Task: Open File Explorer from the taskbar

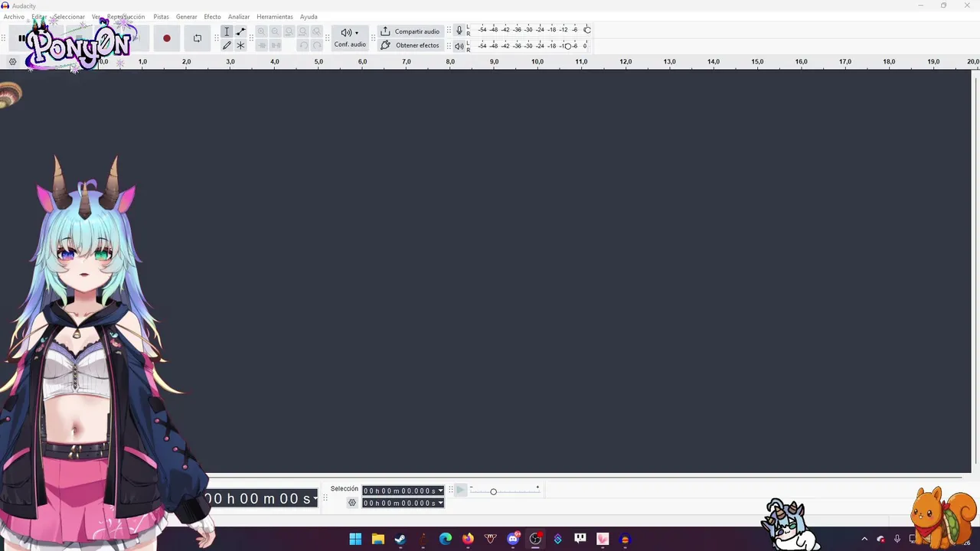Action: coord(377,539)
